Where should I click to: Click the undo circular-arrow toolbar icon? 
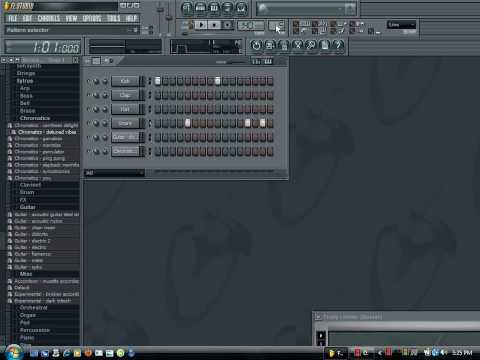coord(256,45)
